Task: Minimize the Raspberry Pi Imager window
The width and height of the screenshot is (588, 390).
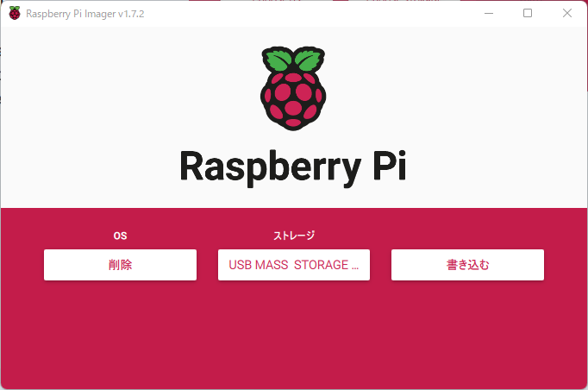Action: pyautogui.click(x=489, y=14)
